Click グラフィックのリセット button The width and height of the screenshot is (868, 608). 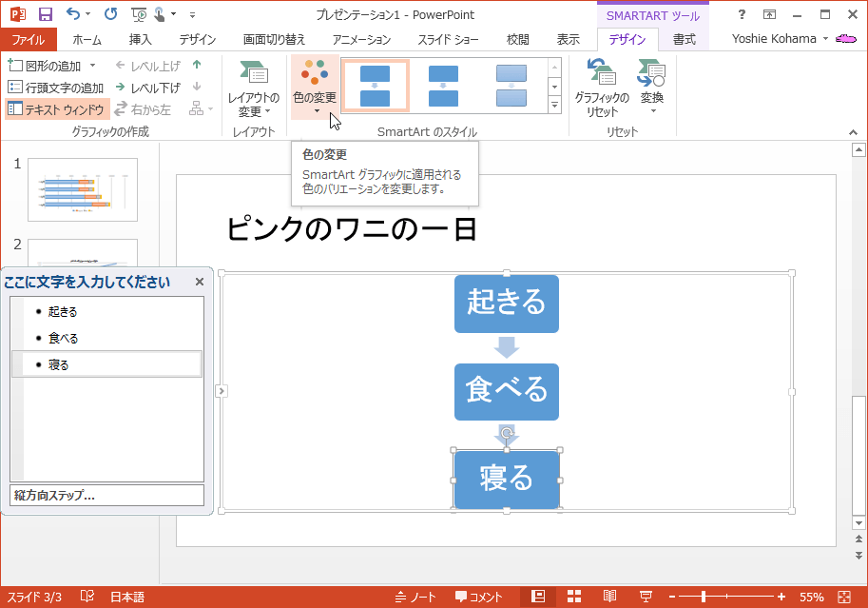pos(602,88)
